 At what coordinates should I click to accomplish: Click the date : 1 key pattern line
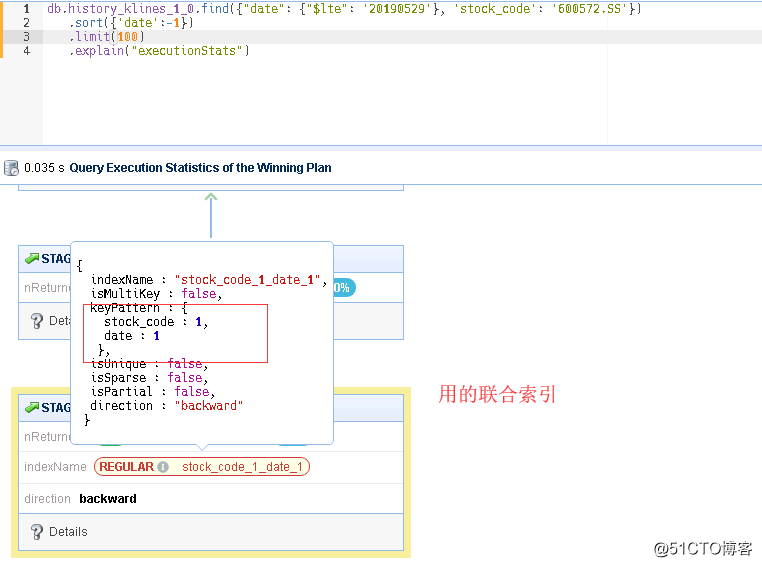(132, 336)
